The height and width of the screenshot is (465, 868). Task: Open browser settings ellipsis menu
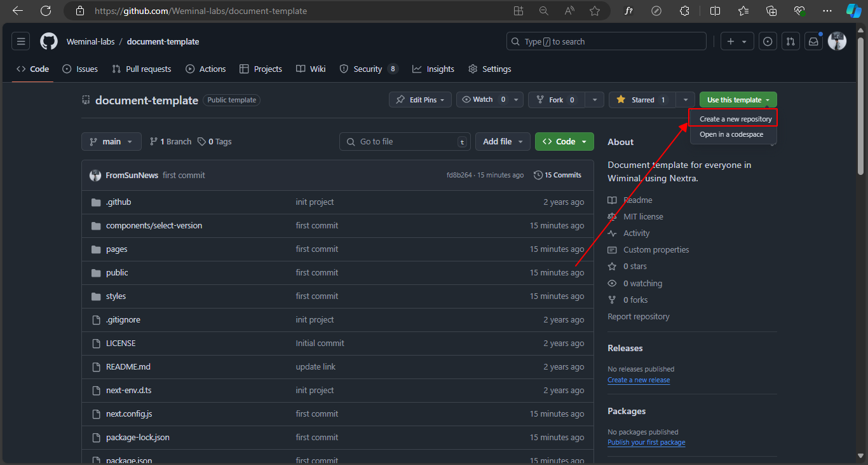[x=827, y=11]
